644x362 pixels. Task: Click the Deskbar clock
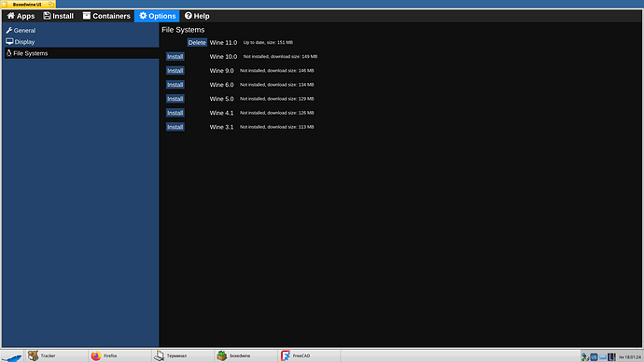[x=630, y=357]
